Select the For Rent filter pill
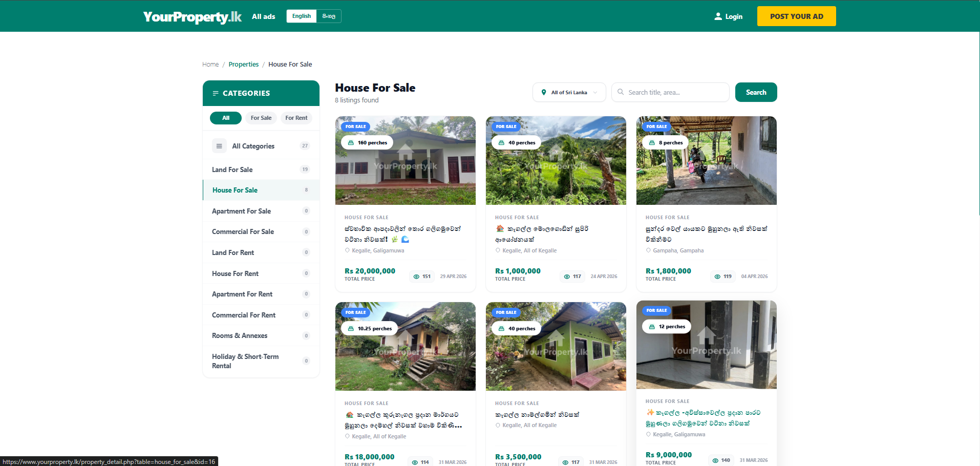Image resolution: width=980 pixels, height=466 pixels. (296, 118)
